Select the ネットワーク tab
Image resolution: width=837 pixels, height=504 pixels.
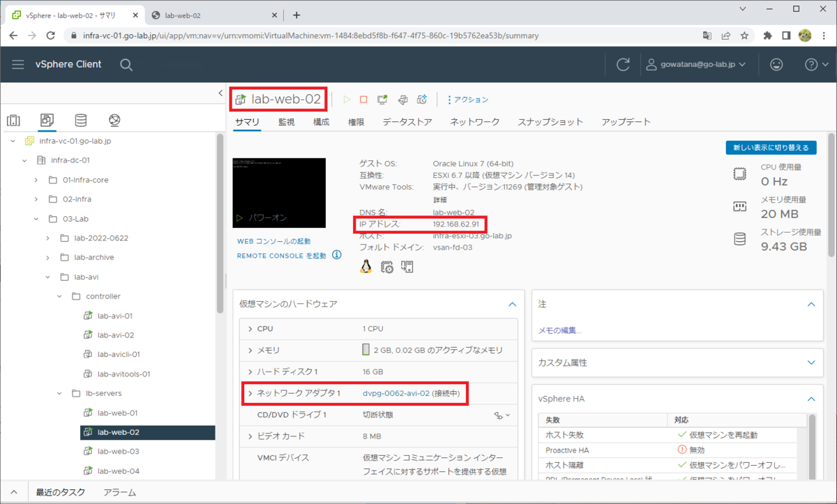[475, 122]
